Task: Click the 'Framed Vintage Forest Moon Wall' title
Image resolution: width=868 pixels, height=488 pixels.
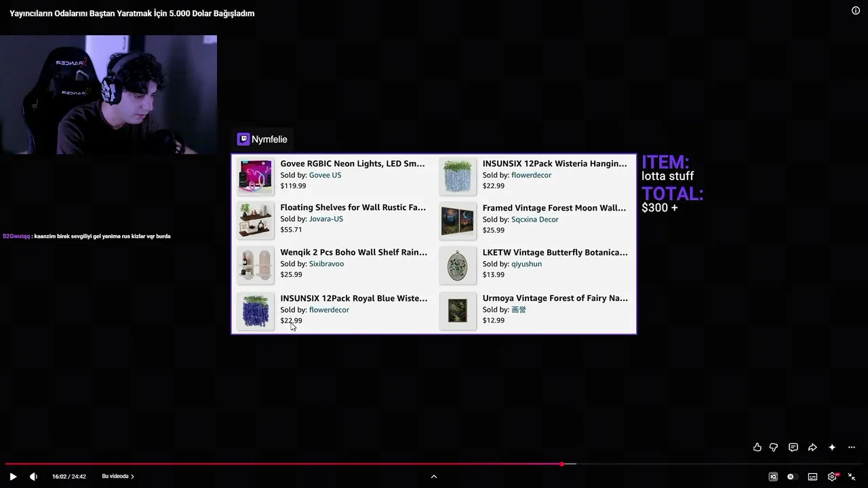Action: tap(555, 208)
